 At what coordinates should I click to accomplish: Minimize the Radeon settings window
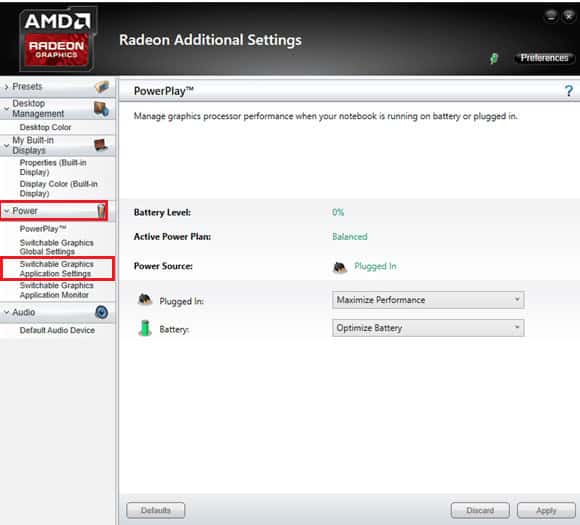[x=551, y=16]
